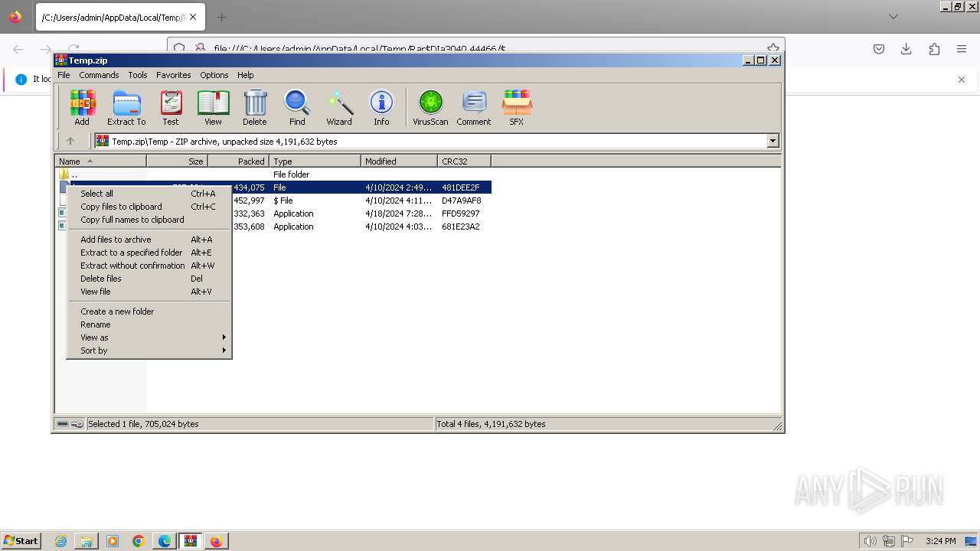This screenshot has height=551, width=980.
Task: Expand the View as submenu
Action: click(x=149, y=337)
